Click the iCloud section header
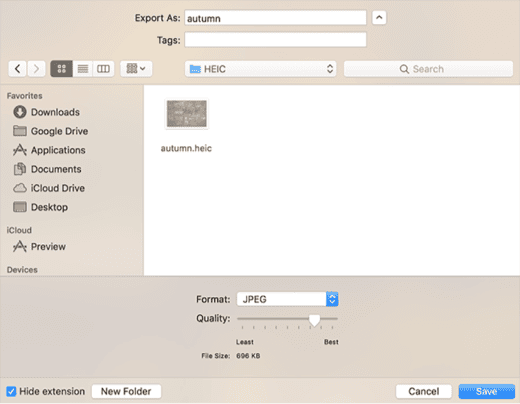 19,230
